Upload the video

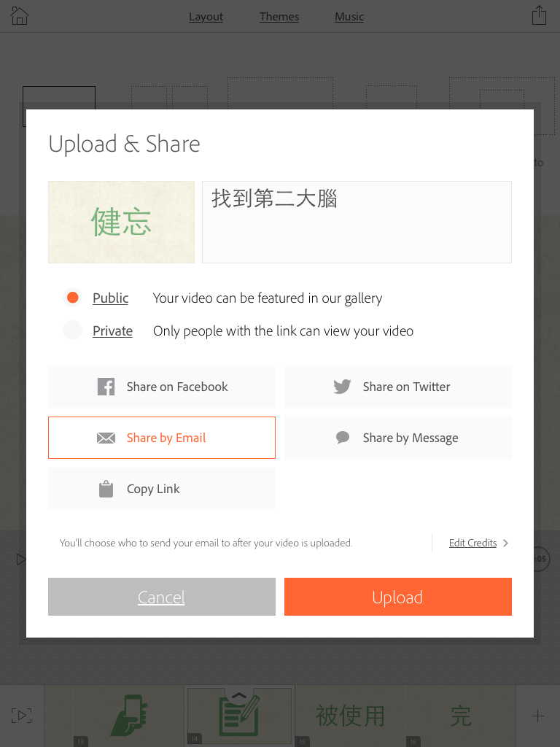(398, 597)
